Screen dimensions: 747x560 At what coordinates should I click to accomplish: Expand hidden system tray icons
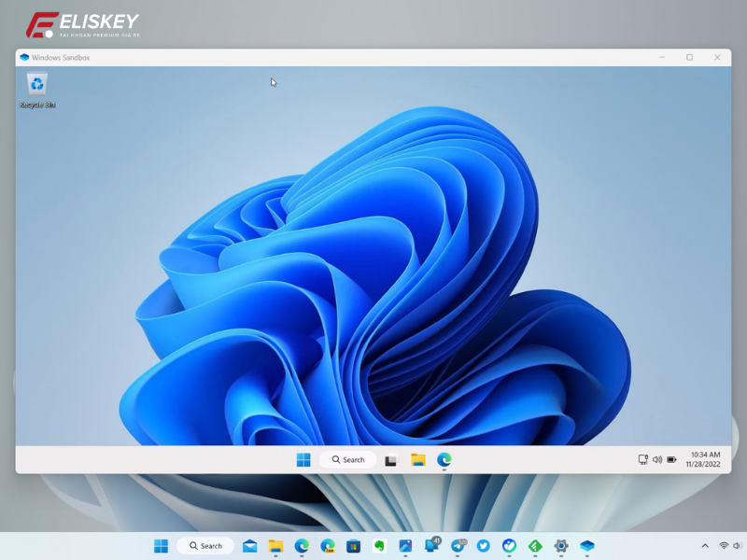705,546
